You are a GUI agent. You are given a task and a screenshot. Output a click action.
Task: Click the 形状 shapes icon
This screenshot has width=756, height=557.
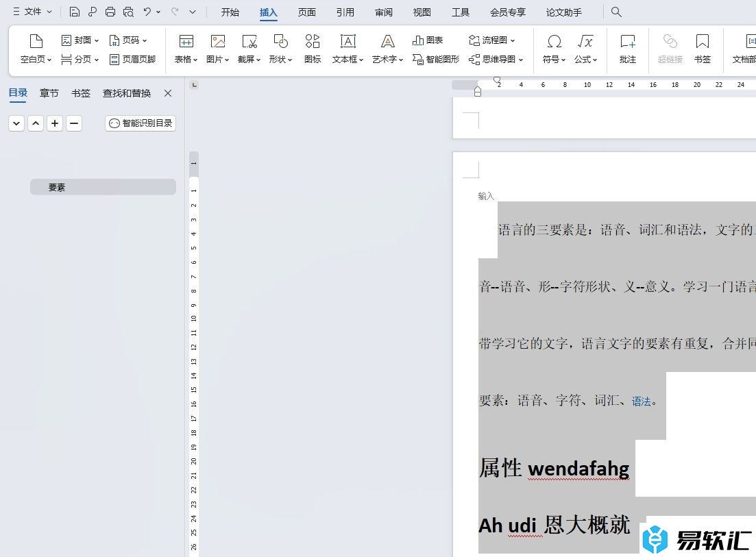pyautogui.click(x=280, y=42)
